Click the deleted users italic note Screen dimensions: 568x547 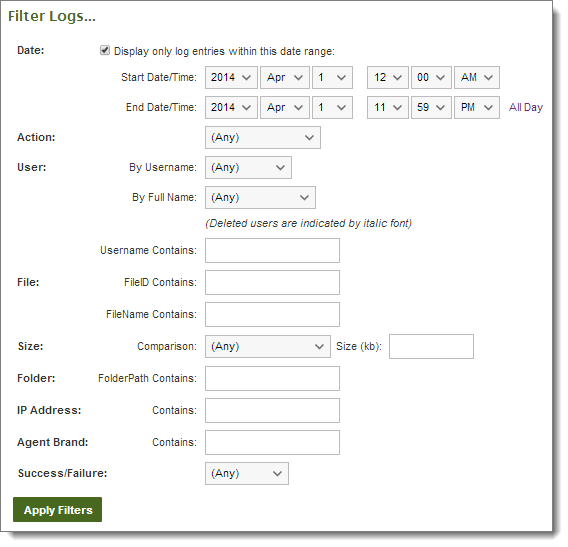(309, 224)
